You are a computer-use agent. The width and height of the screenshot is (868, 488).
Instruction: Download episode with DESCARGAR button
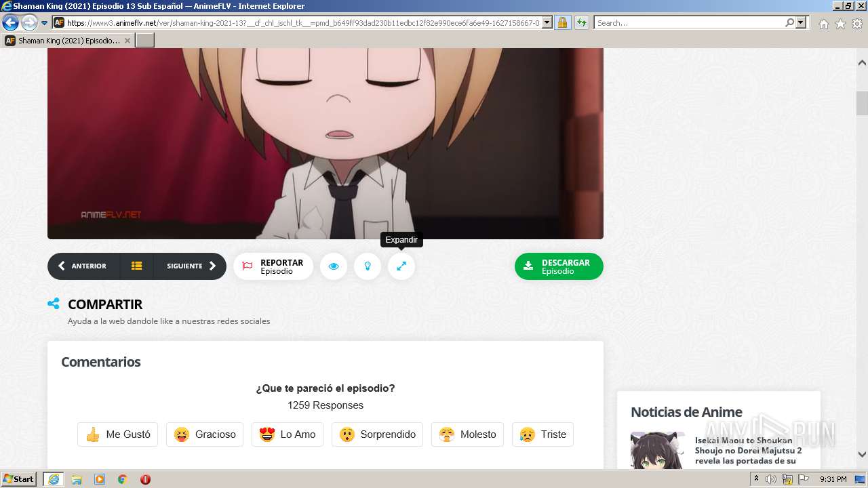pos(559,266)
